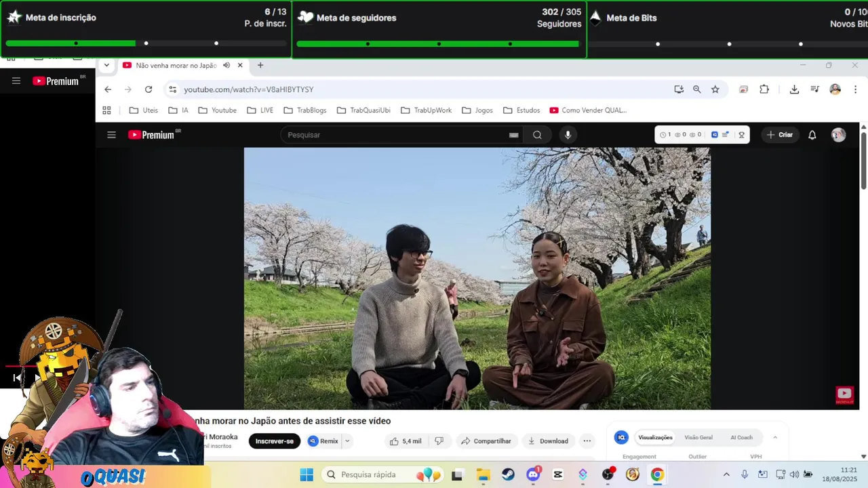Image resolution: width=868 pixels, height=488 pixels.
Task: Open Chrome extensions puzzle icon
Action: pos(764,89)
